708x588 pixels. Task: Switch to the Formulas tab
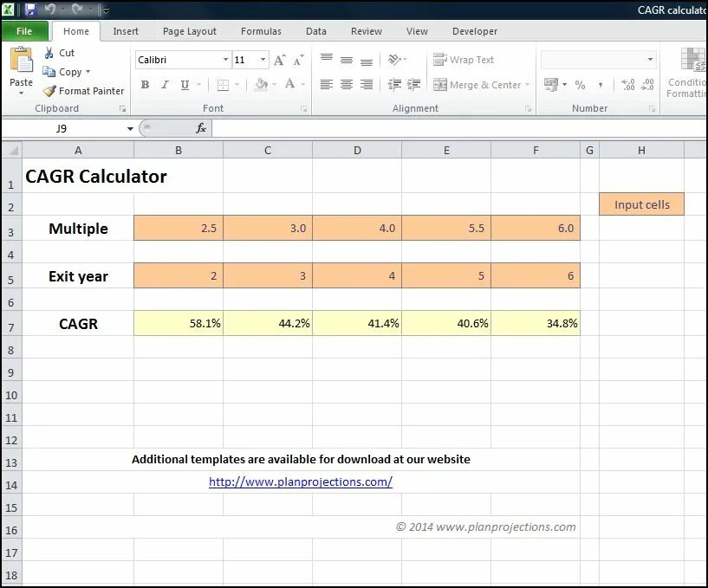(x=261, y=31)
